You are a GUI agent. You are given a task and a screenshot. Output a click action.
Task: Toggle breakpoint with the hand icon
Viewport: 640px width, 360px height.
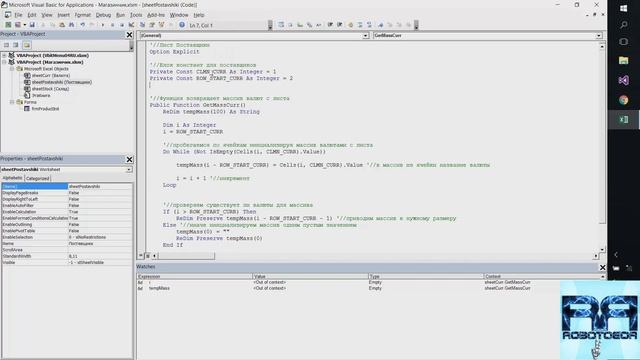tap(350, 25)
